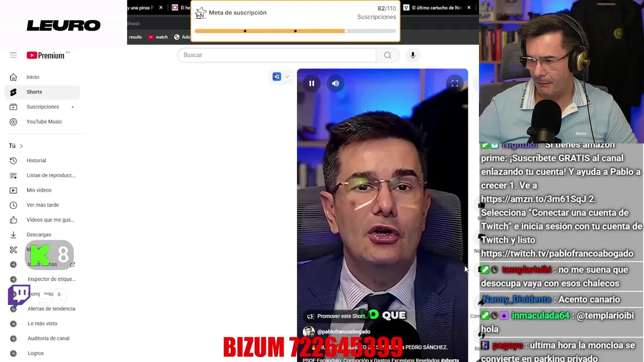
Task: Click Promover este Short button
Action: (x=336, y=316)
